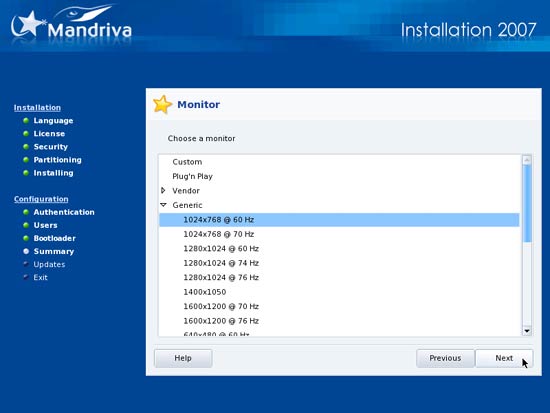Choose the 1400x1050 monitor entry
Image resolution: width=550 pixels, height=413 pixels.
pyautogui.click(x=339, y=292)
